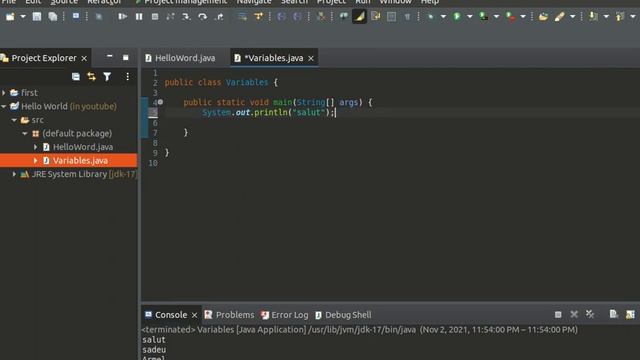This screenshot has width=640, height=360.
Task: Click the Disconnect debug icon
Action: [170, 17]
